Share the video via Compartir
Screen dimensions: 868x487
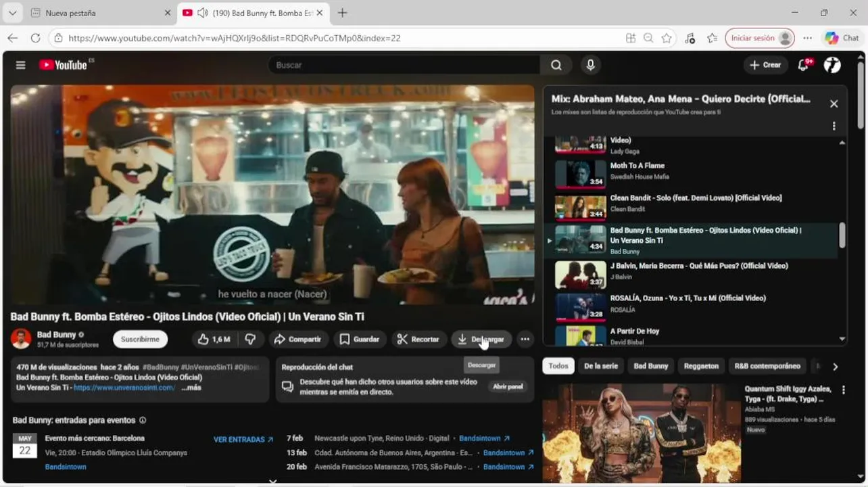[x=297, y=340]
